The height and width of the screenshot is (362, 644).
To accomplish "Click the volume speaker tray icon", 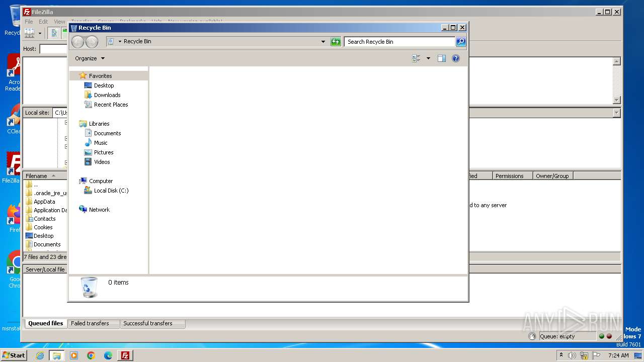I will point(572,355).
